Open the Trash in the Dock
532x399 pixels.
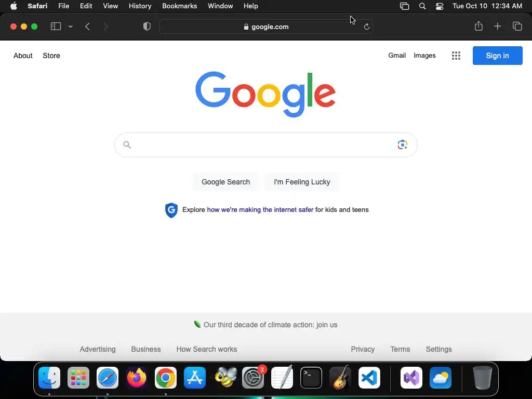[483, 378]
